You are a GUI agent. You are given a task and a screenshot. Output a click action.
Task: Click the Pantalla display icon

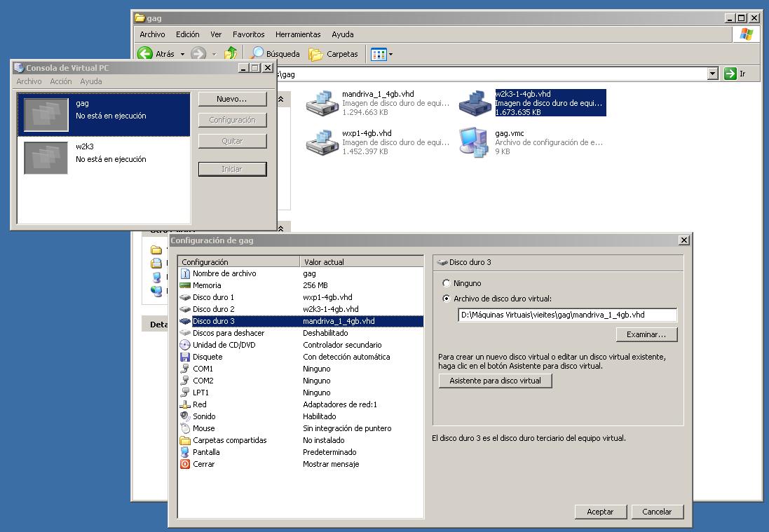click(x=185, y=452)
